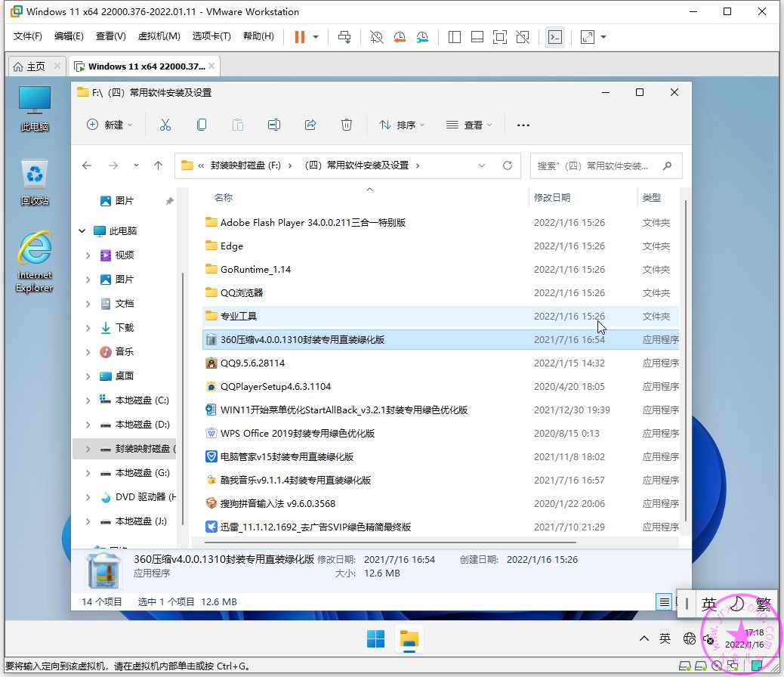
Task: Click the up one level arrow
Action: (x=158, y=165)
